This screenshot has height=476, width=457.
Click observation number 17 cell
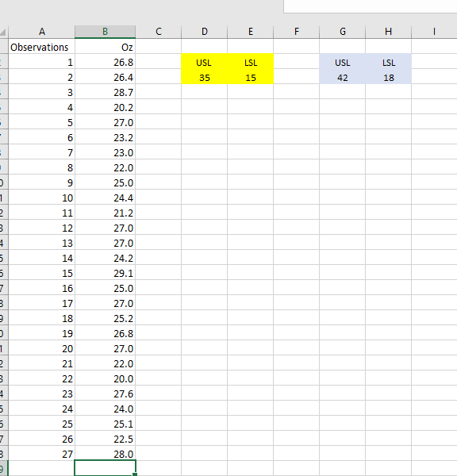pyautogui.click(x=41, y=303)
